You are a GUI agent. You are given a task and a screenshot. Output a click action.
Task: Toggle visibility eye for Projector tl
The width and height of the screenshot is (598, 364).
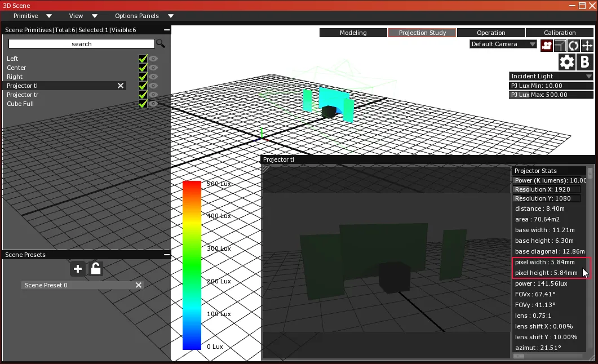click(x=153, y=86)
